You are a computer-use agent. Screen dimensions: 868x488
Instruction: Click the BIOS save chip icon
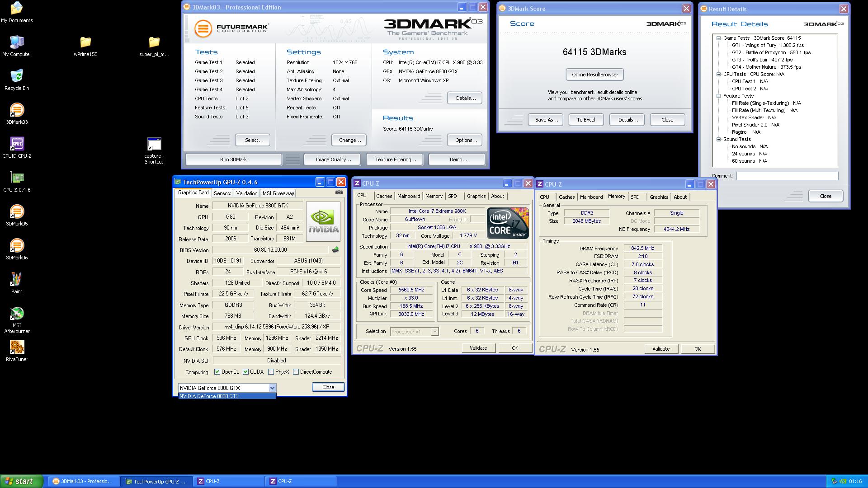tap(335, 250)
